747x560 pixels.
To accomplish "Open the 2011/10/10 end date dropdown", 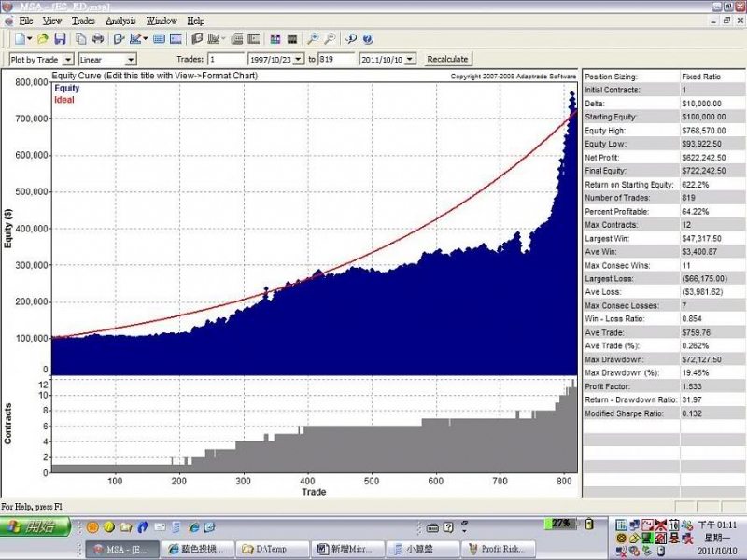I will (x=410, y=60).
